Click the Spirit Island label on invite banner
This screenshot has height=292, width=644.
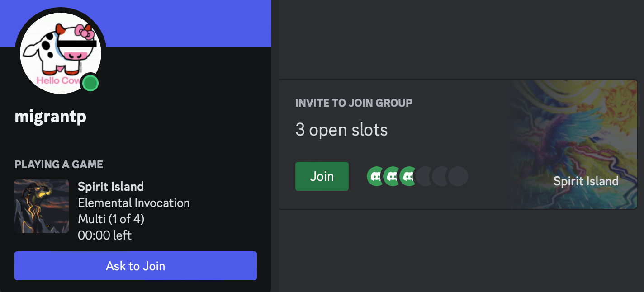(x=586, y=181)
